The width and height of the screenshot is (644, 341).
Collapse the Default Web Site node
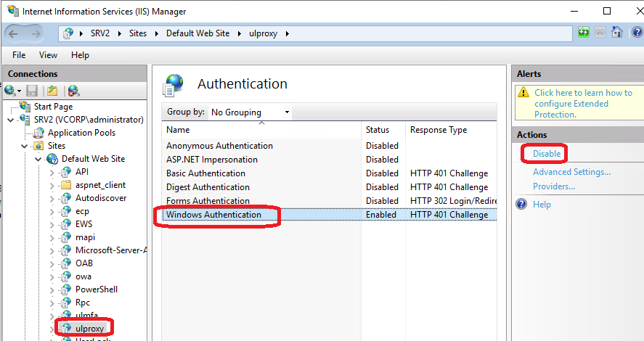click(x=38, y=159)
